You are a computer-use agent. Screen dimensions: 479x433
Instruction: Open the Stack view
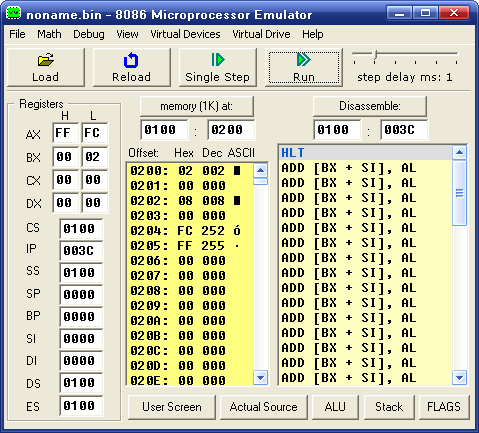(389, 407)
